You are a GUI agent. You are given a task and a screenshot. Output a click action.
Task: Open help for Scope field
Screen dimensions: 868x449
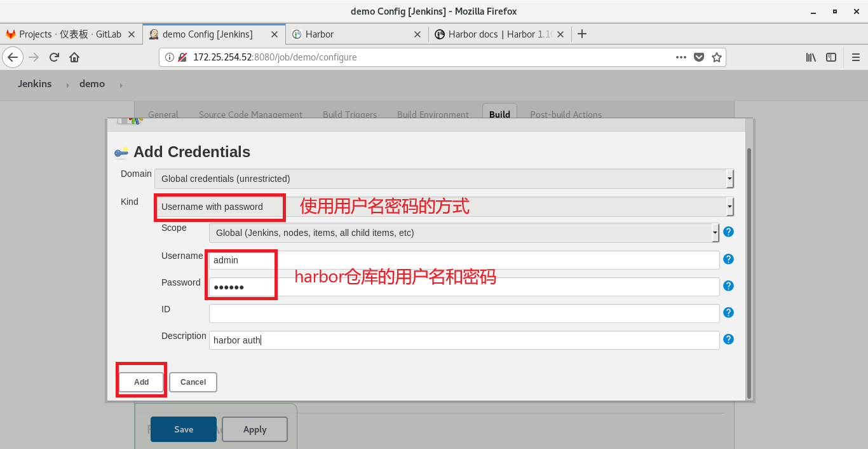coord(729,232)
